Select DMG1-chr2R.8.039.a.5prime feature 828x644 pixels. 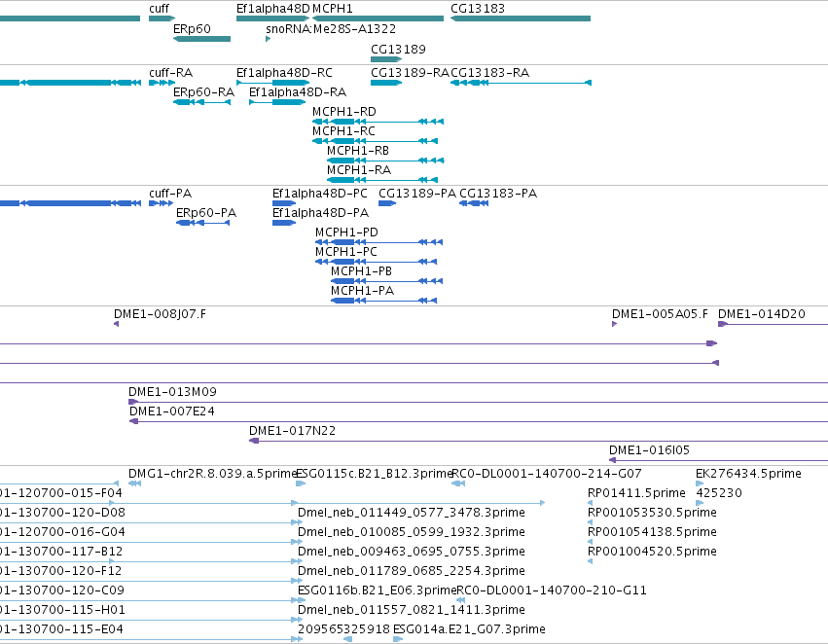tap(134, 483)
